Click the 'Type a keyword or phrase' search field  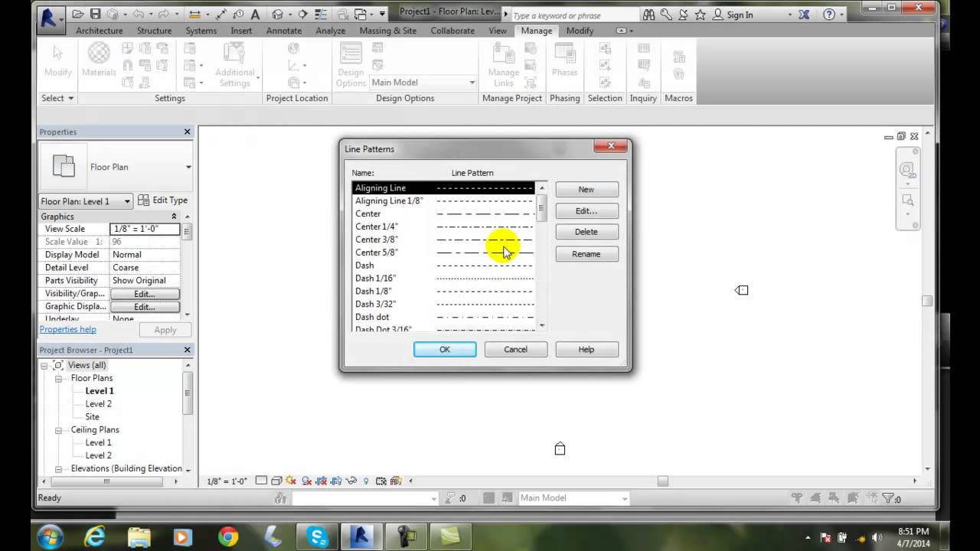574,15
